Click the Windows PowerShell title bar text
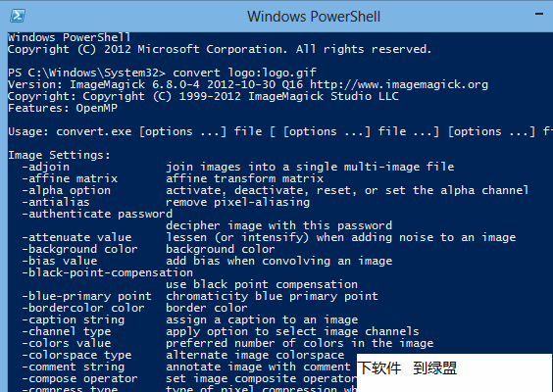 pos(314,17)
